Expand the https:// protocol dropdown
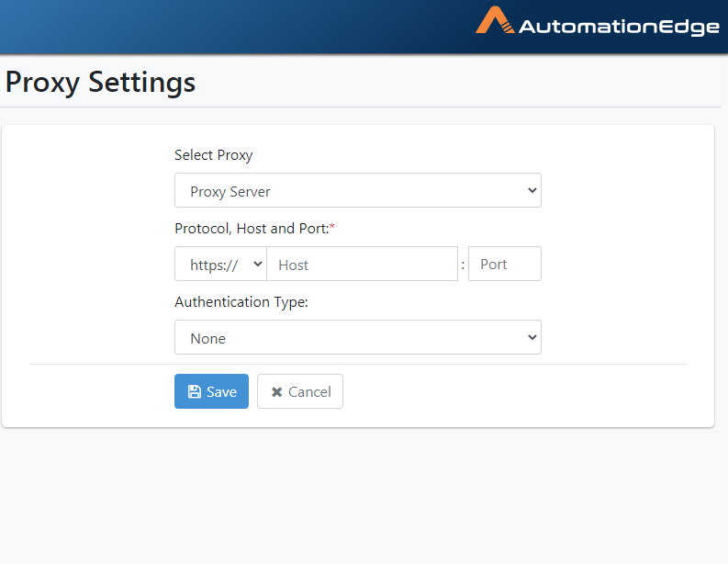 [x=220, y=264]
